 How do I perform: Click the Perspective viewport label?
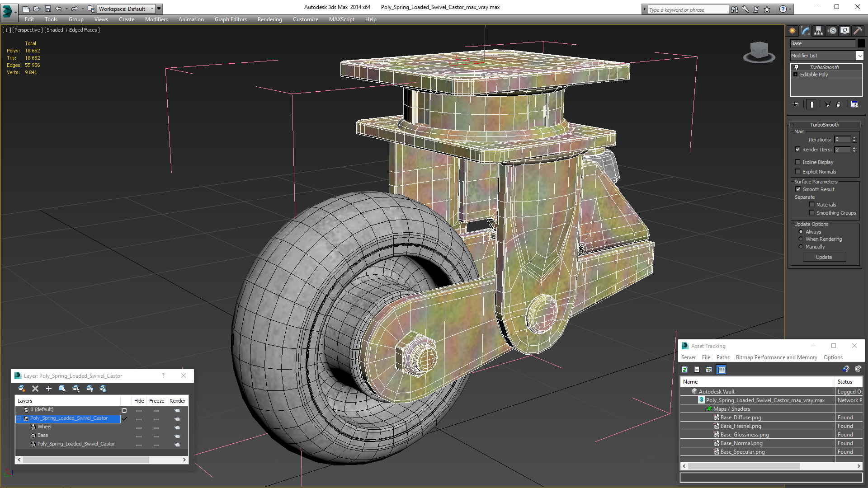pyautogui.click(x=28, y=30)
